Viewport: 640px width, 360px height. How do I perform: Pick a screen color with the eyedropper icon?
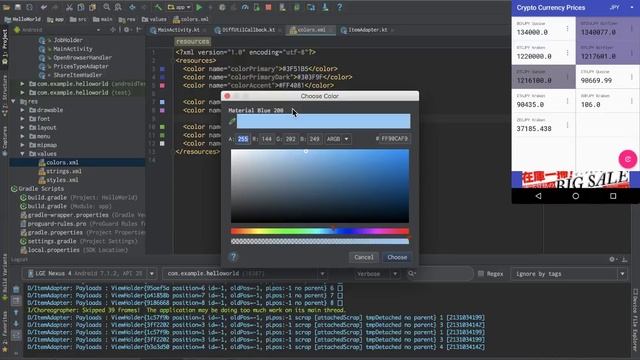[232, 121]
